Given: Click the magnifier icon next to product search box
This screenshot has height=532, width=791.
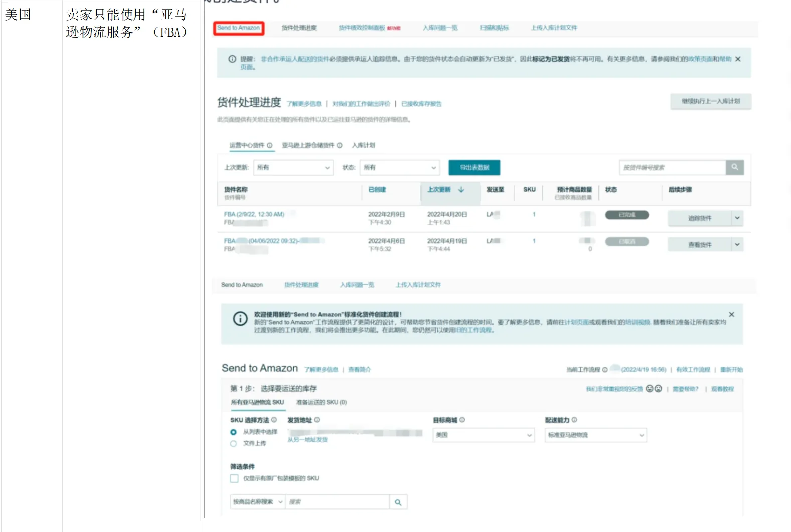Looking at the screenshot, I should 398,502.
